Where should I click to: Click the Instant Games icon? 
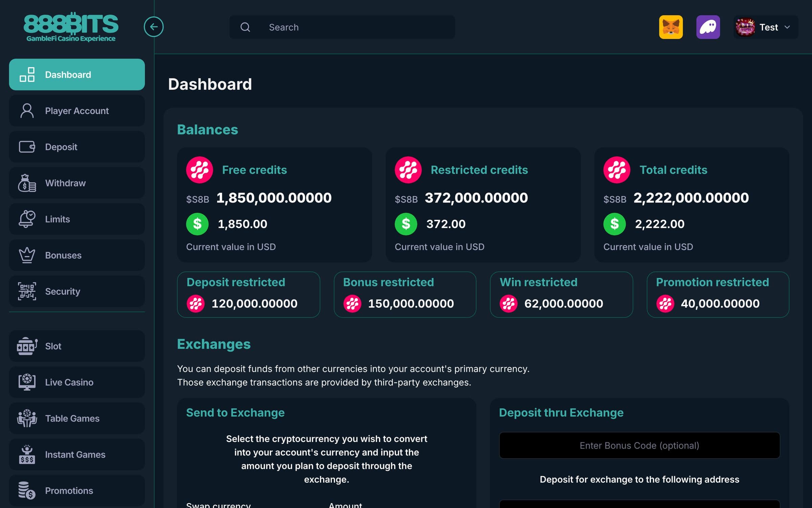pos(27,454)
